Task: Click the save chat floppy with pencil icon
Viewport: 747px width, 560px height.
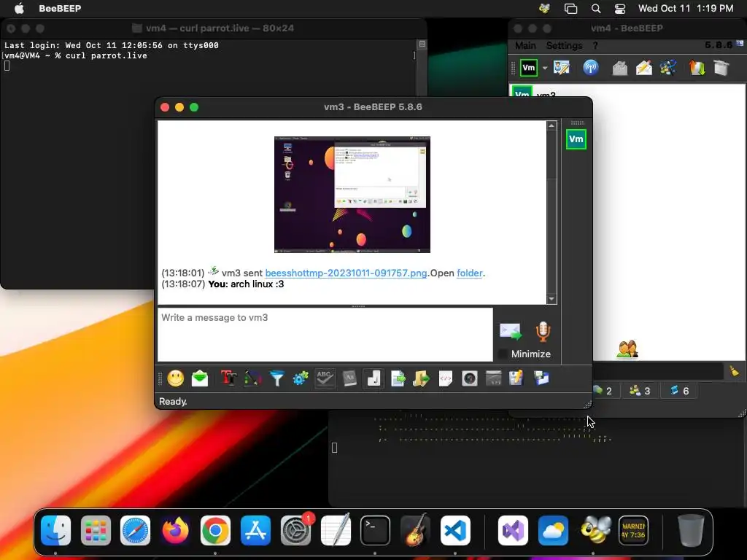Action: coord(516,378)
